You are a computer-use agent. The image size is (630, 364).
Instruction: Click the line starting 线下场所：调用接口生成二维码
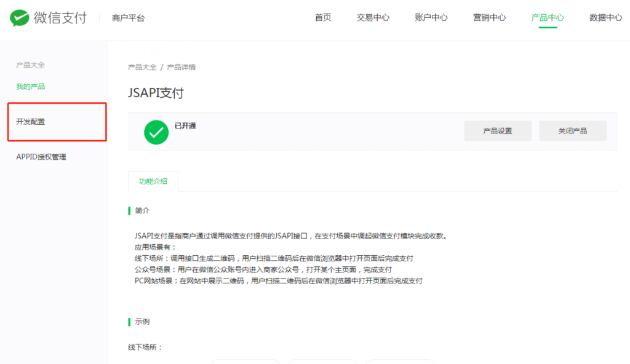[x=274, y=258]
